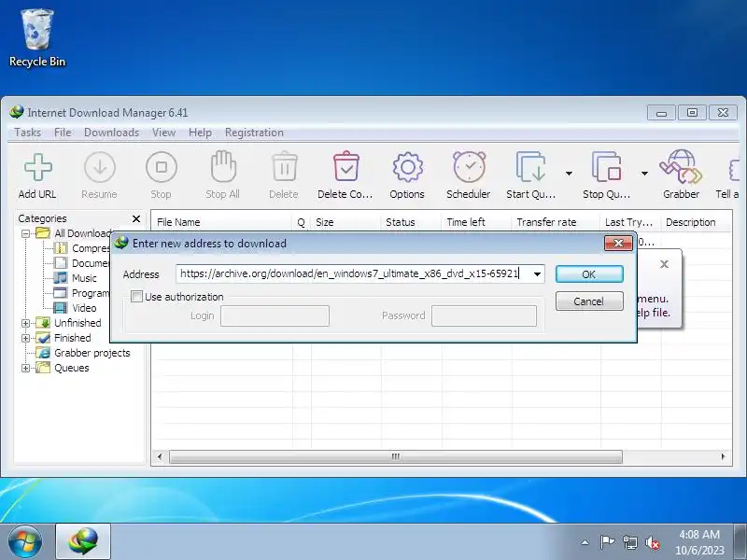This screenshot has width=747, height=560.
Task: Click the scroll right arrow of download list
Action: [723, 456]
